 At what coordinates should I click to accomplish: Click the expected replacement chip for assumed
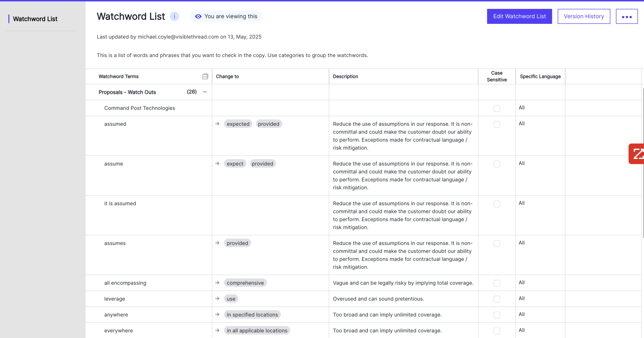[x=238, y=124]
